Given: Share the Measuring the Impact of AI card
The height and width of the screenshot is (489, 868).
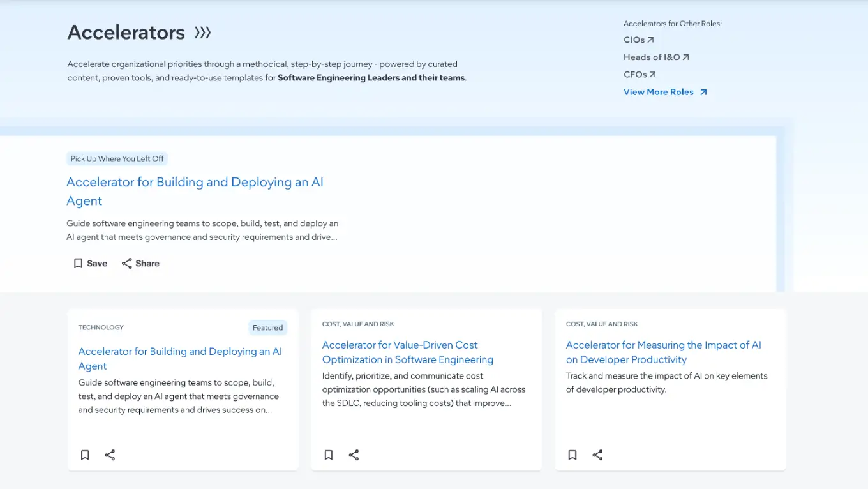Looking at the screenshot, I should [597, 455].
